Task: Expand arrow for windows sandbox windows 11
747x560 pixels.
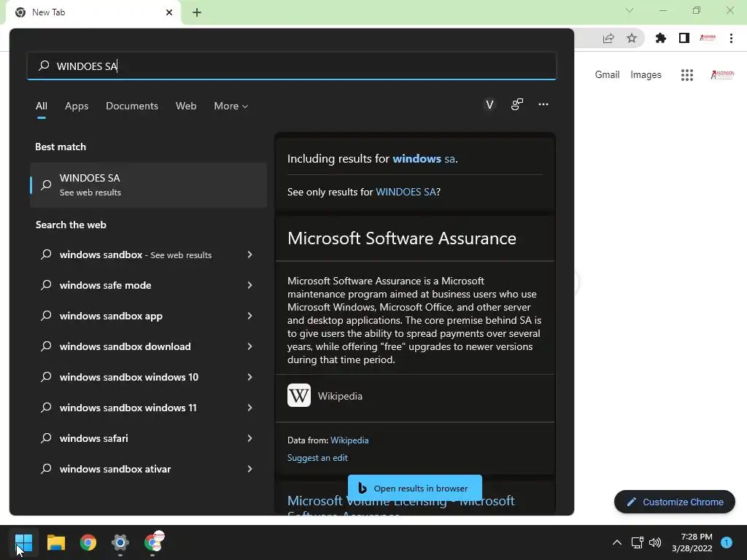Action: pyautogui.click(x=249, y=408)
